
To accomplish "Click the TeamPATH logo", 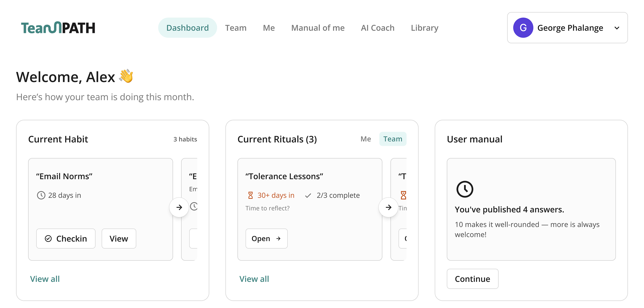I will coord(58,28).
